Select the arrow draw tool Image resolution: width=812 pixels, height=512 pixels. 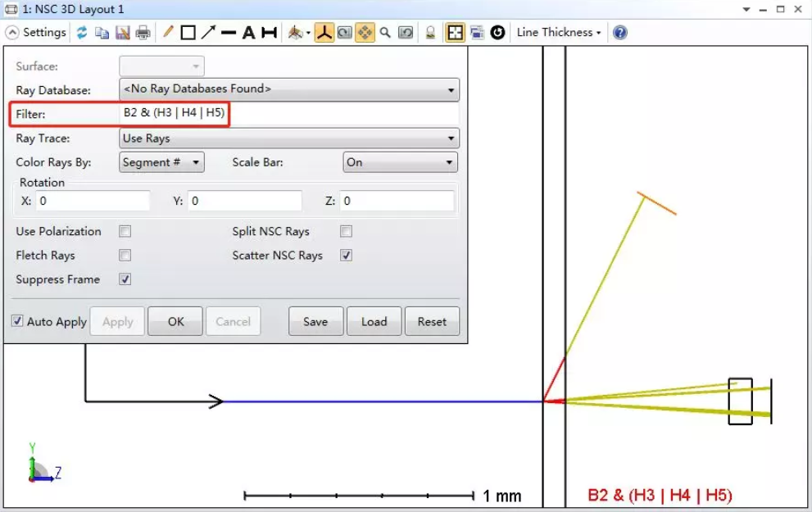pyautogui.click(x=208, y=33)
